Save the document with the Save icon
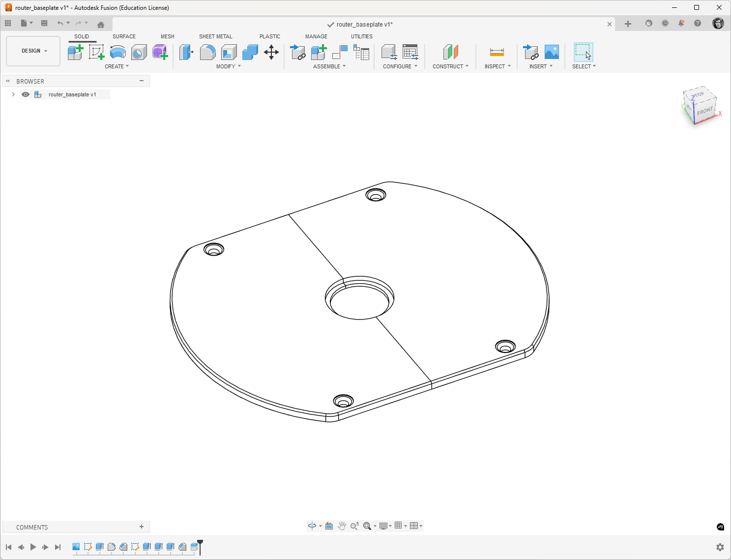This screenshot has width=731, height=560. pos(44,23)
